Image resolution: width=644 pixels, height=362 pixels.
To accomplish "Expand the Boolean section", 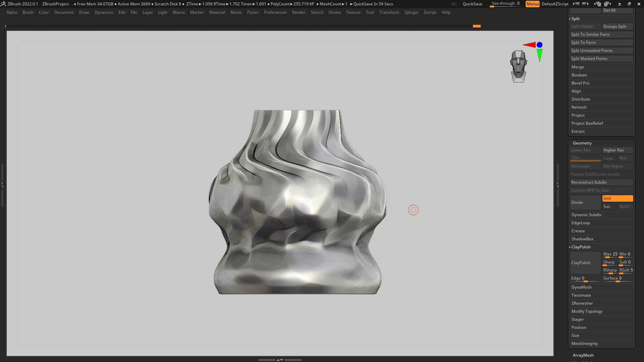I will (x=579, y=75).
